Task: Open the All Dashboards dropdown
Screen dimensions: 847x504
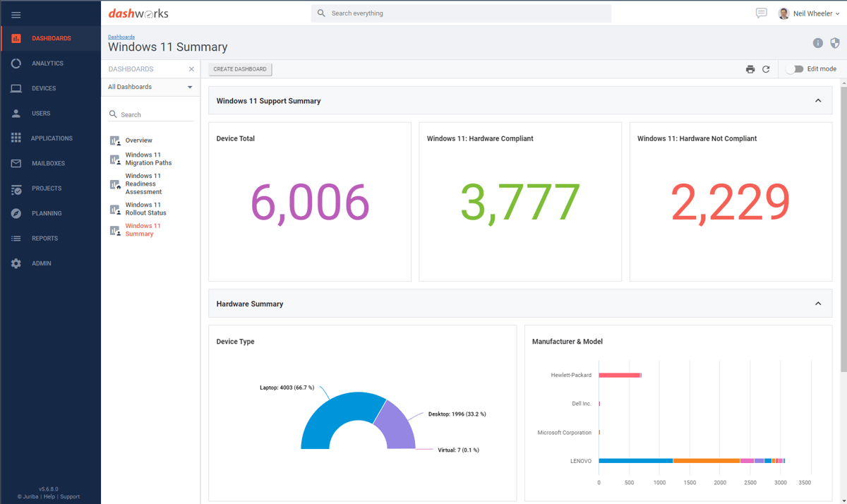Action: click(x=150, y=87)
